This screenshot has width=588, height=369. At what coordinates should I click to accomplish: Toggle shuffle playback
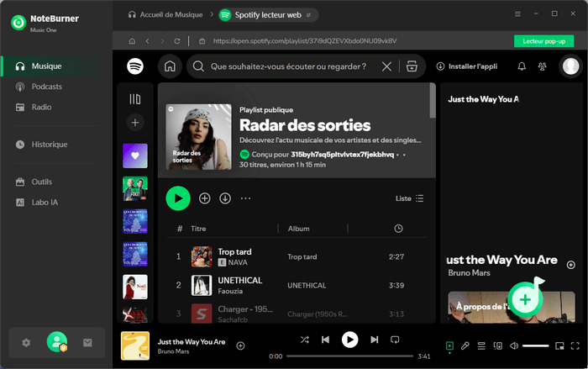click(x=304, y=340)
